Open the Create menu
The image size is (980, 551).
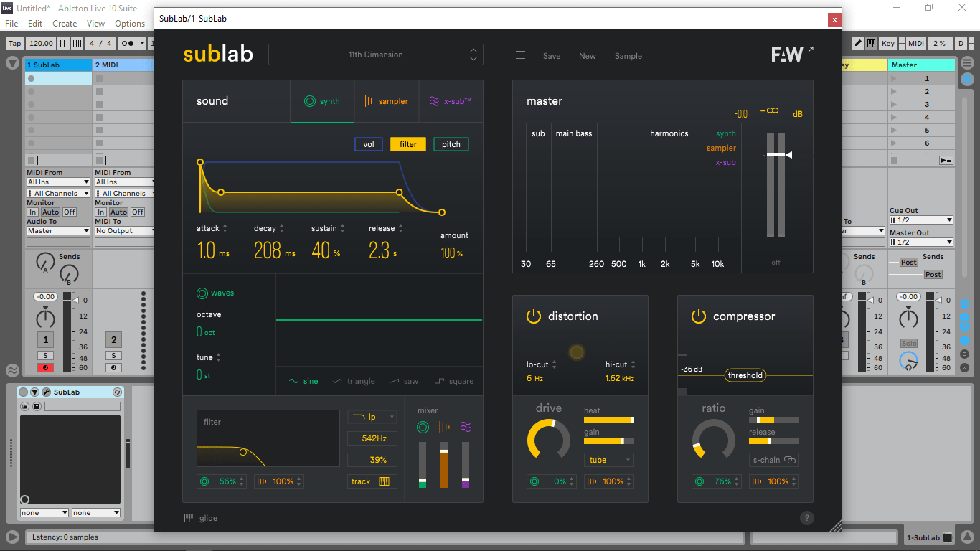(65, 24)
